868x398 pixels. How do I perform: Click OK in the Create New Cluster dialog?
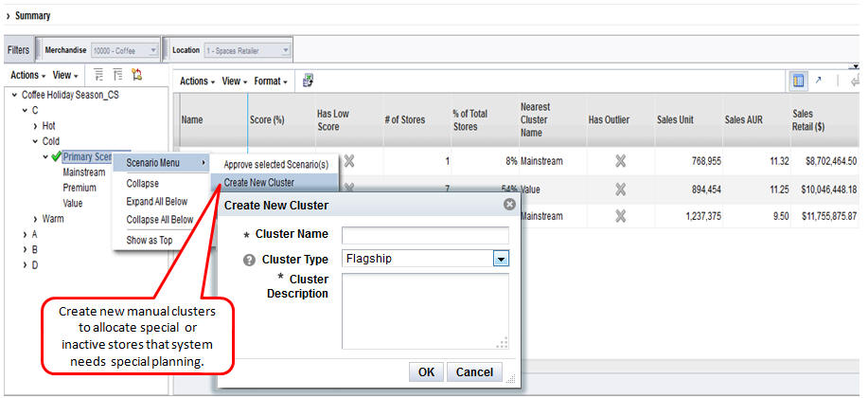(426, 372)
